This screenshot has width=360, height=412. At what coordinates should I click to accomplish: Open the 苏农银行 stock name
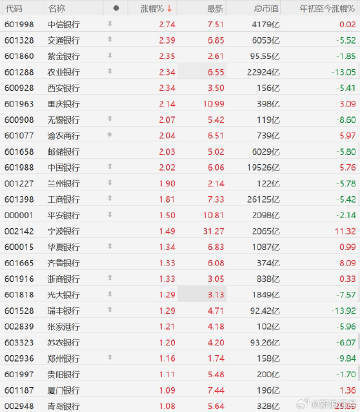pos(64,342)
